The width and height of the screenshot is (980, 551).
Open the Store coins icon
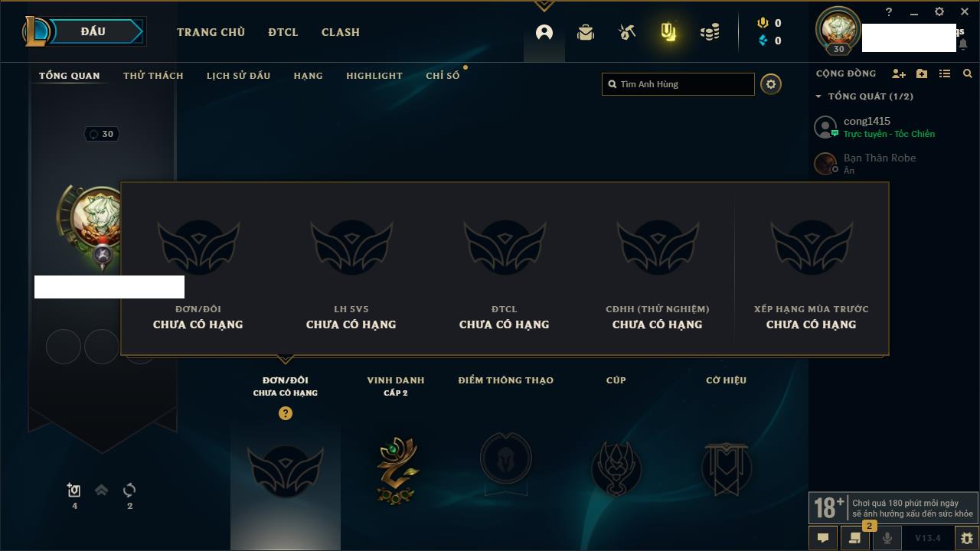point(710,32)
